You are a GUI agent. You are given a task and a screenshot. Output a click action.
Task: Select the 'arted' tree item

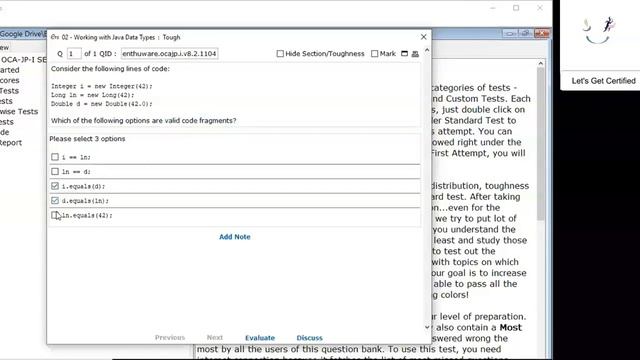(x=10, y=70)
